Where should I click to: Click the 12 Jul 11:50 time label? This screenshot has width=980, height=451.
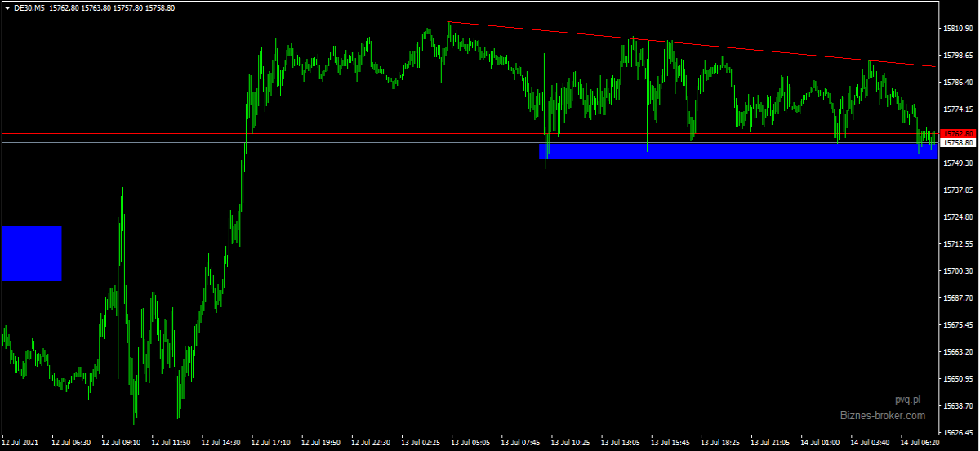tap(171, 443)
